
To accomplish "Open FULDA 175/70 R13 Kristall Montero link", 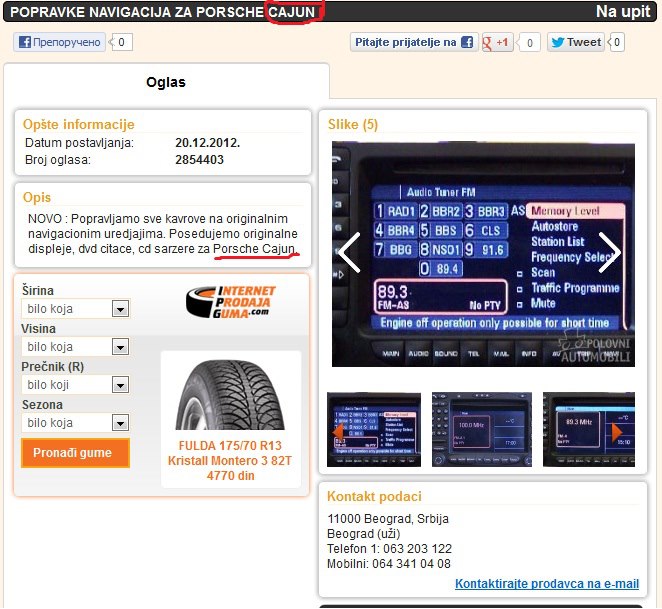I will coord(230,460).
